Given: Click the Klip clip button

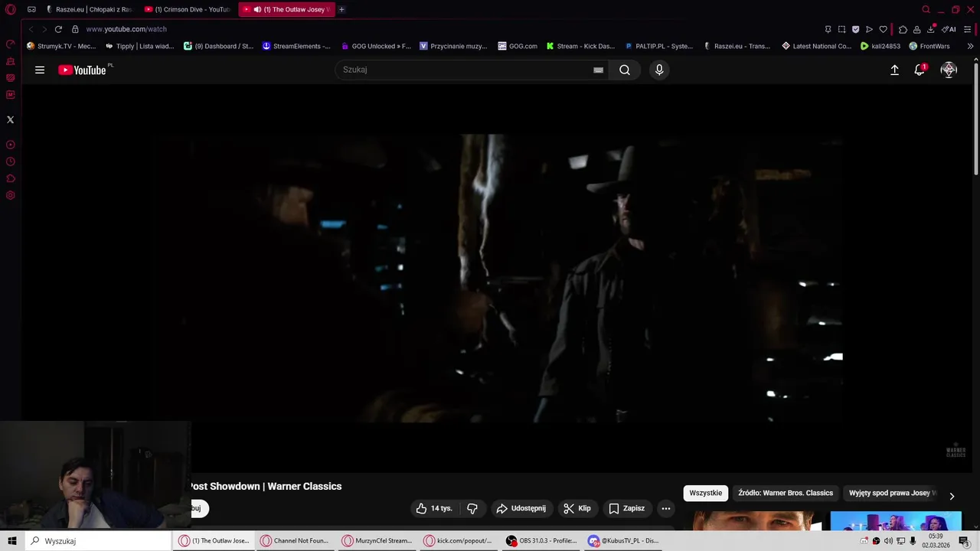Looking at the screenshot, I should tap(577, 508).
